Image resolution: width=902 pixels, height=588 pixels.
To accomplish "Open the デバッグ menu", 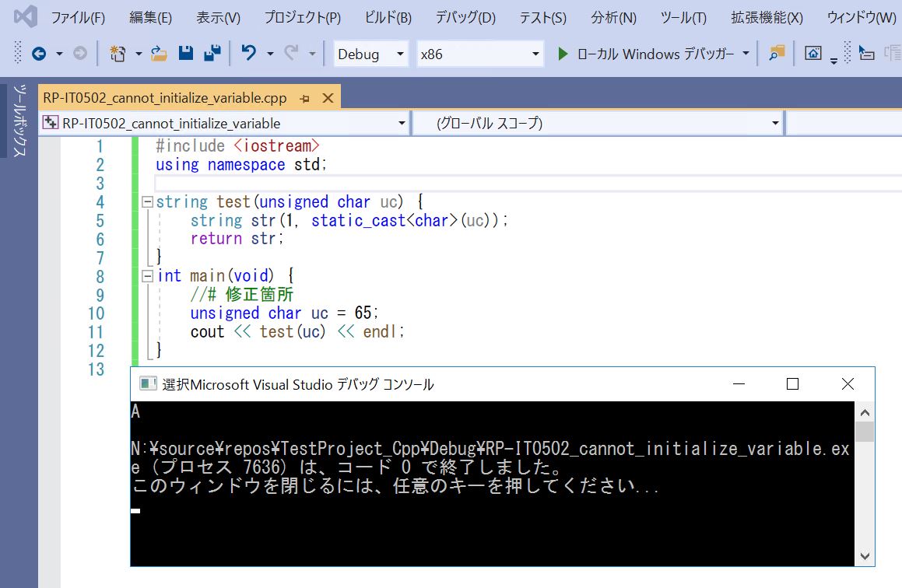I will (465, 17).
